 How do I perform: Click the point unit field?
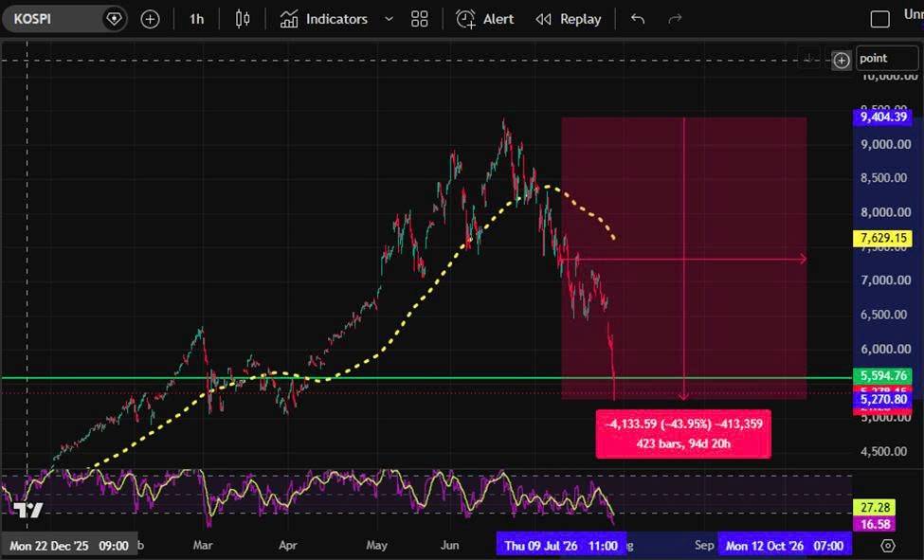tap(887, 59)
